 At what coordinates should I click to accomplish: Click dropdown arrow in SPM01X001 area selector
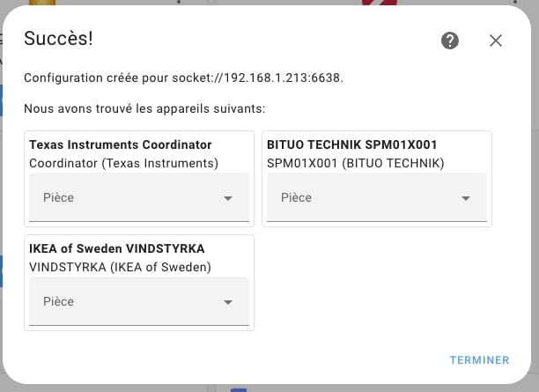coord(466,199)
